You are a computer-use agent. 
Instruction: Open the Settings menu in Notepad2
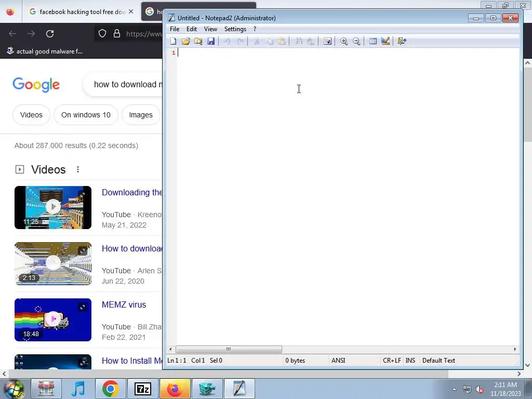click(235, 29)
